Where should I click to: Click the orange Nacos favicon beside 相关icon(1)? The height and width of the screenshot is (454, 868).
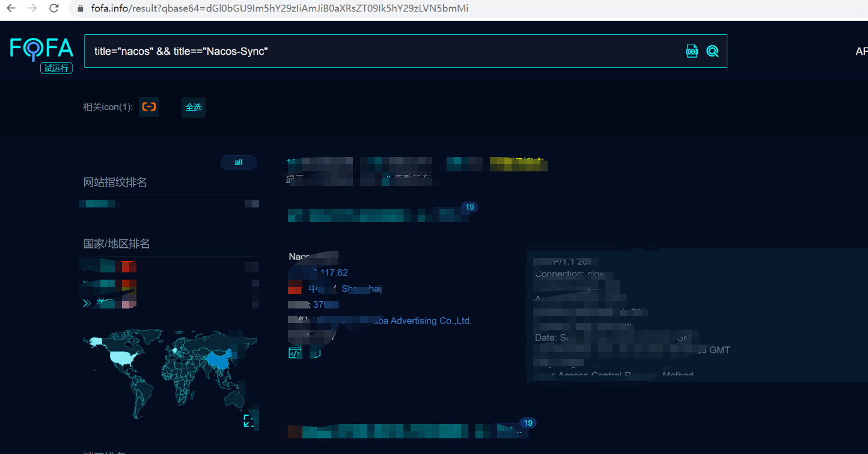(x=148, y=106)
